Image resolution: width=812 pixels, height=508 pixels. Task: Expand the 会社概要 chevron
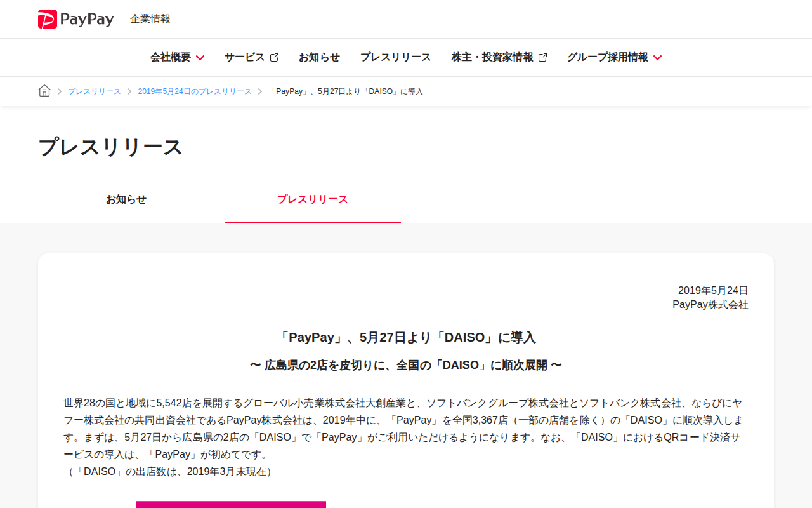pos(200,58)
